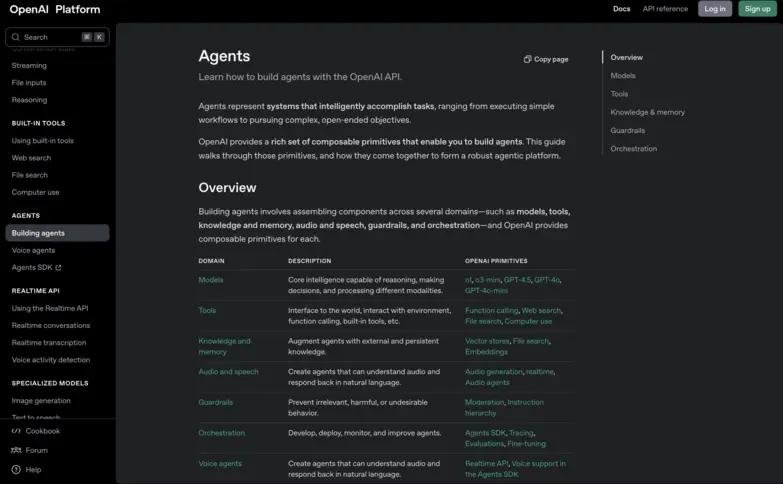This screenshot has height=484, width=783.
Task: Click the Copy page button label
Action: (x=551, y=59)
